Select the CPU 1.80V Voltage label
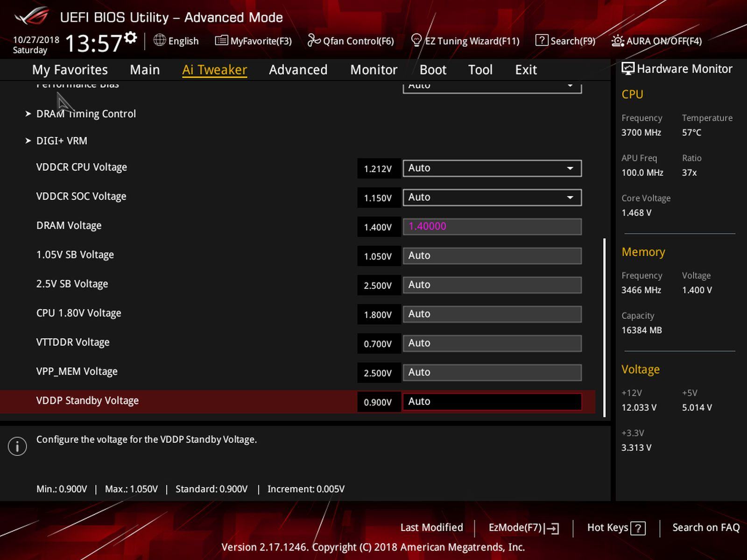 79,313
